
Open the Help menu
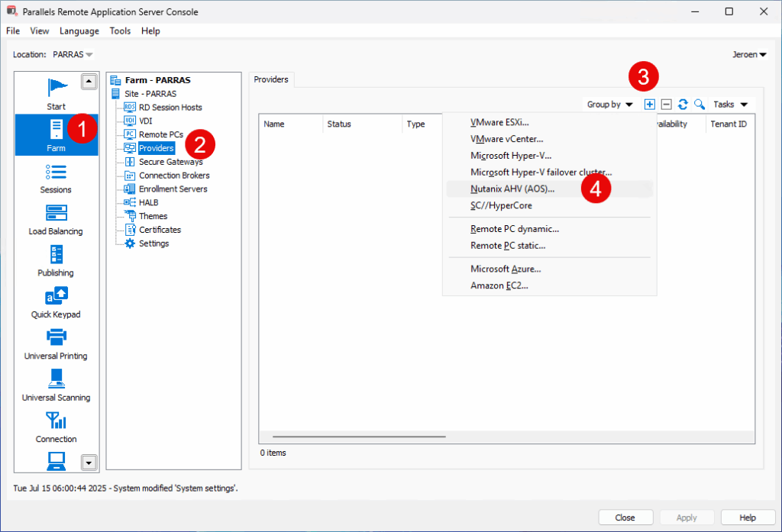click(150, 31)
